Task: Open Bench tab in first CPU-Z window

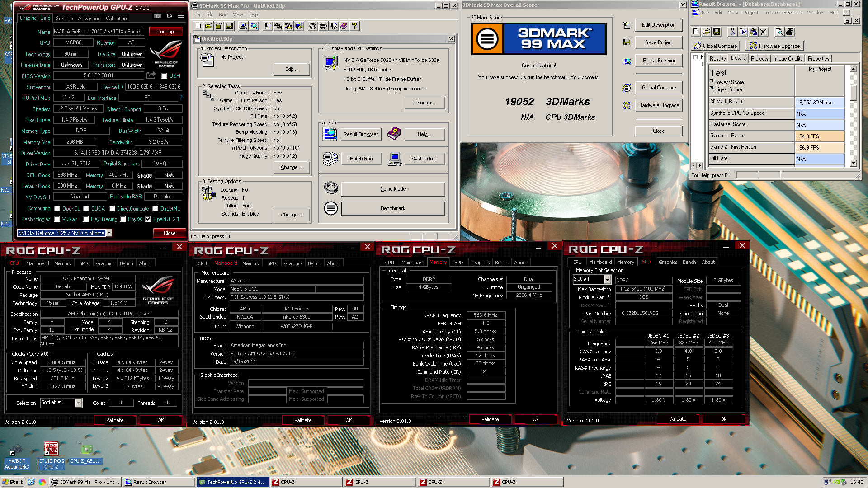Action: (x=126, y=263)
